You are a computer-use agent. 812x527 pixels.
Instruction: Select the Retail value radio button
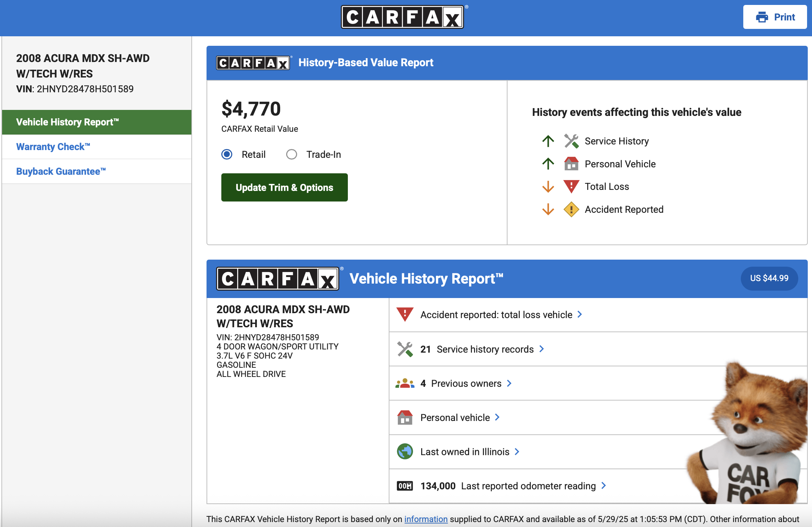click(x=227, y=154)
